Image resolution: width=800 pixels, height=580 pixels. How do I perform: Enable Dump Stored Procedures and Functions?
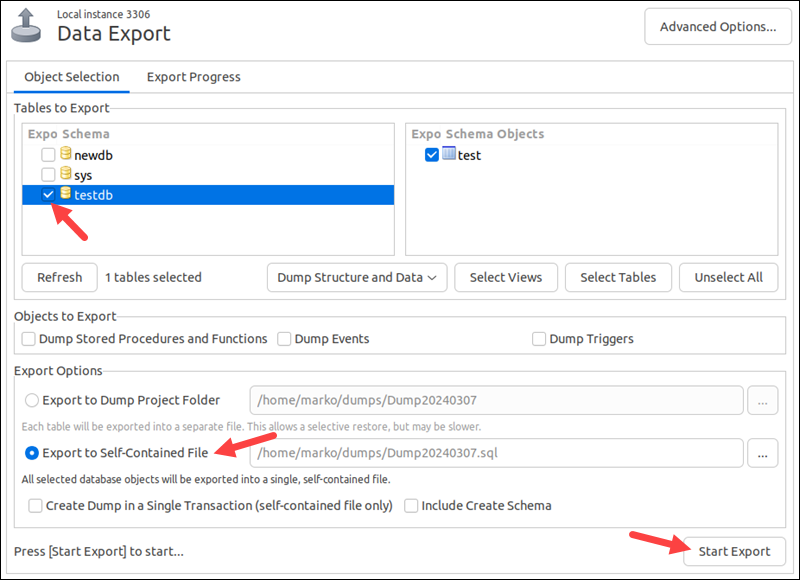pos(29,339)
